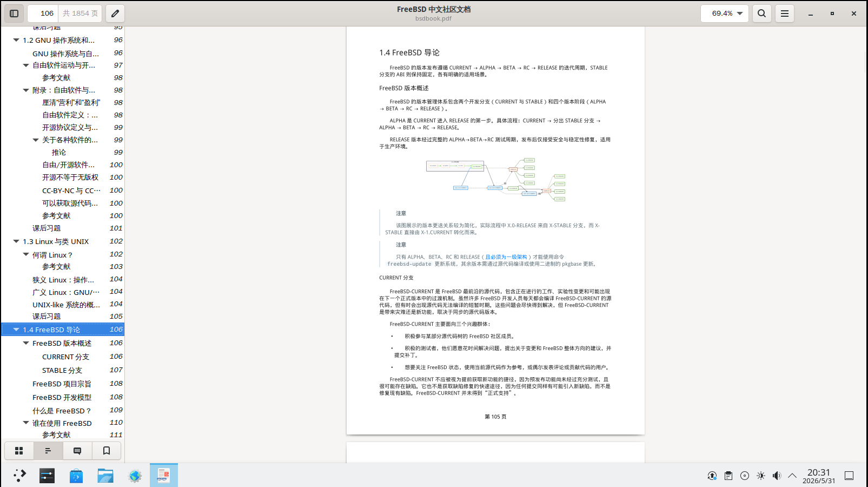Open the volume speaker tray icon
The height and width of the screenshot is (487, 868).
[777, 476]
